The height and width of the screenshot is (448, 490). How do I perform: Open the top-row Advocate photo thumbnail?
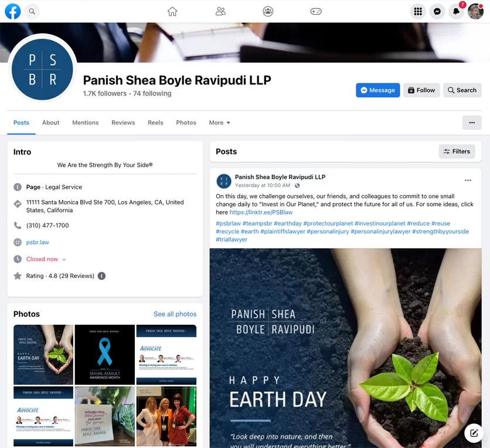click(166, 355)
